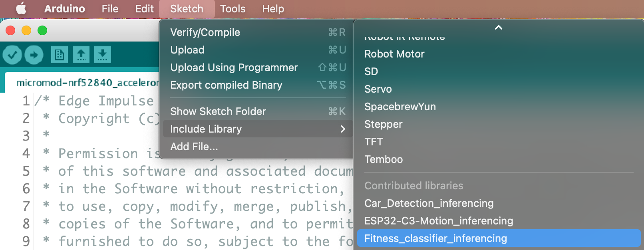Image resolution: width=644 pixels, height=250 pixels.
Task: Open the Apple menu
Action: tap(21, 9)
